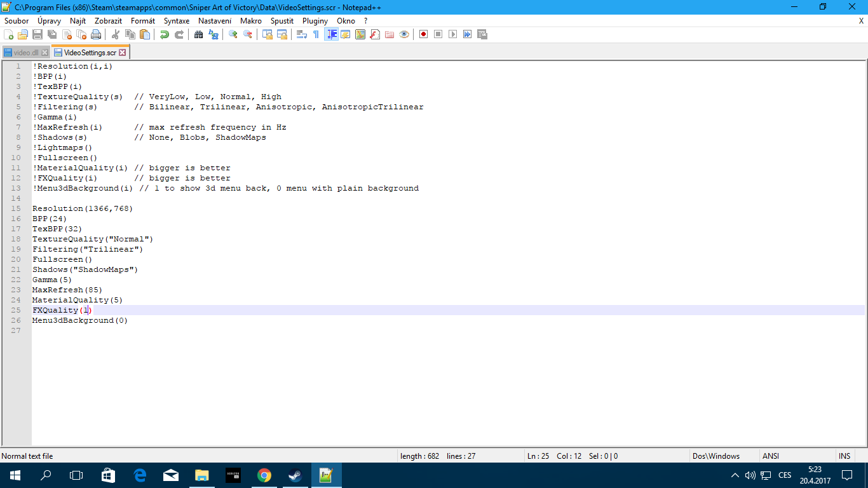Save the current file via toolbar
This screenshot has width=868, height=488.
[x=37, y=34]
